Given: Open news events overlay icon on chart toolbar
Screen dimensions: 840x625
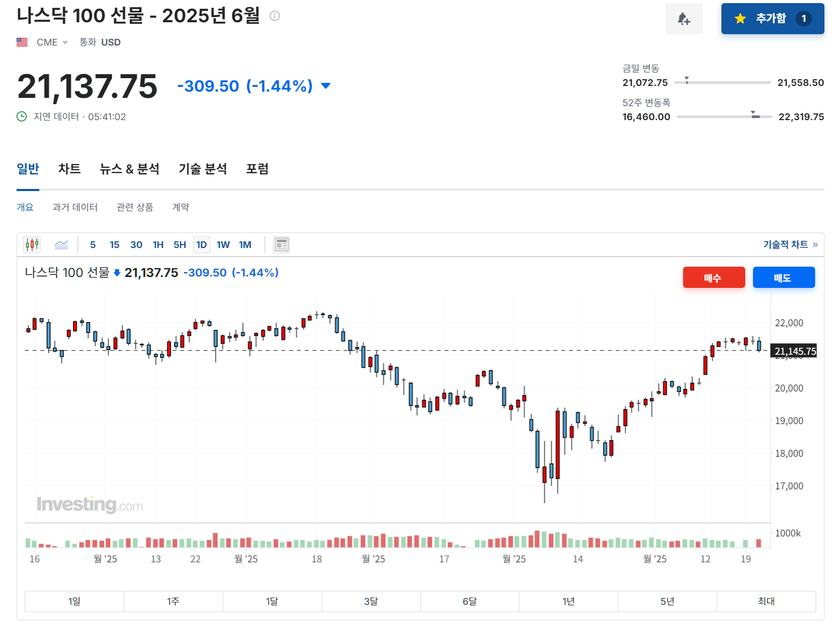Looking at the screenshot, I should click(x=281, y=244).
